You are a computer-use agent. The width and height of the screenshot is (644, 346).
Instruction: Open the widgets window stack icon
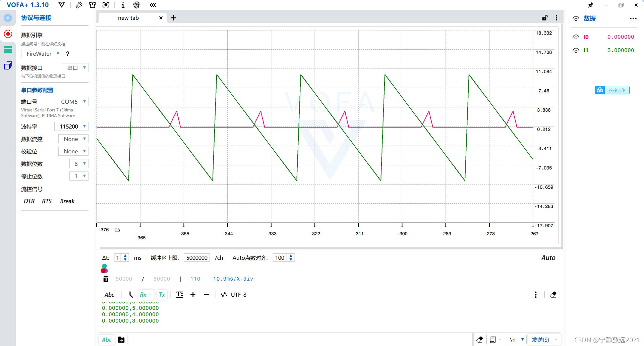tap(8, 65)
